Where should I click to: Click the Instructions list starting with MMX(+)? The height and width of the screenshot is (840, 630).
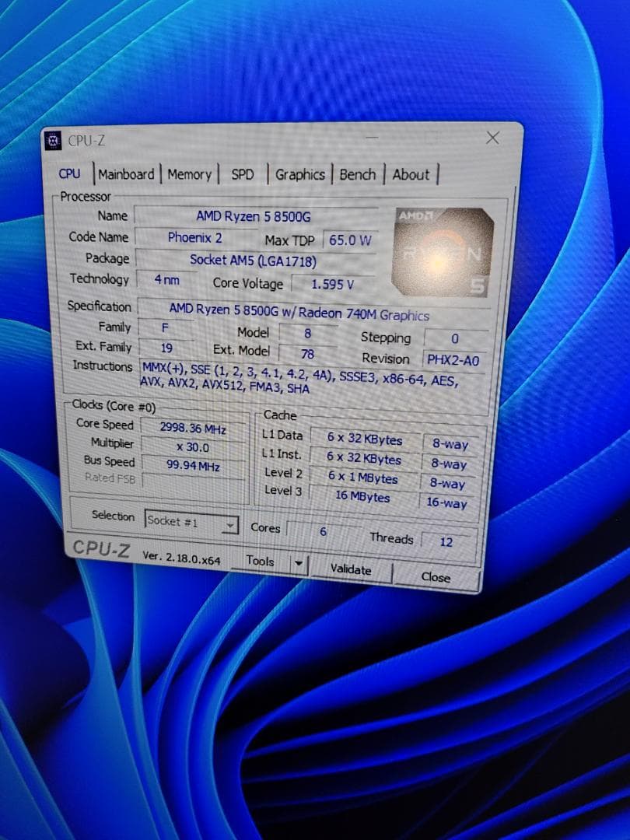coord(313,379)
